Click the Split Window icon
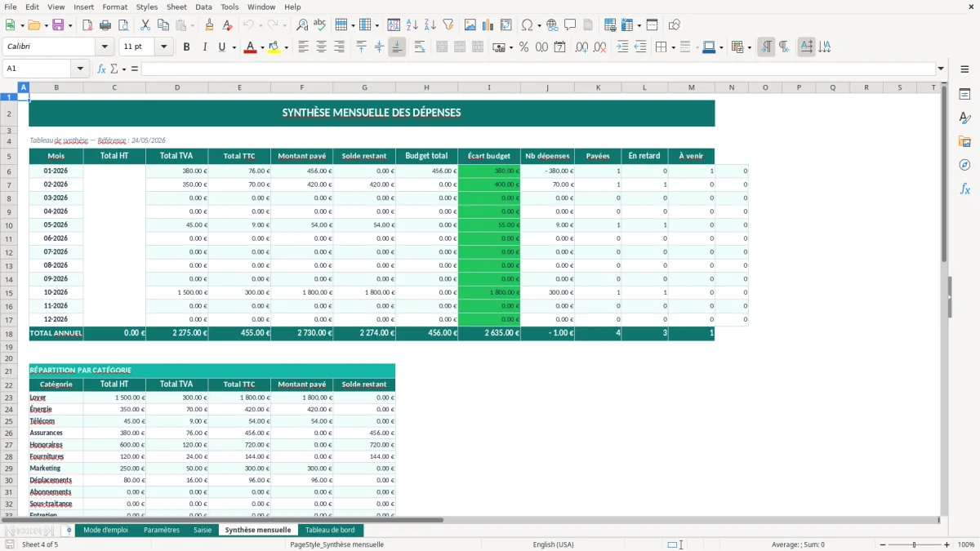The height and width of the screenshot is (551, 980). [x=652, y=25]
